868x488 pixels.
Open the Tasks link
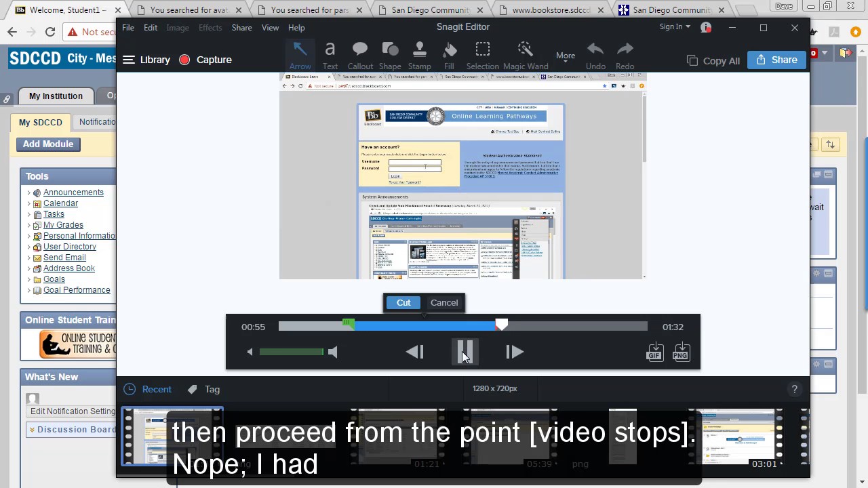coord(54,214)
